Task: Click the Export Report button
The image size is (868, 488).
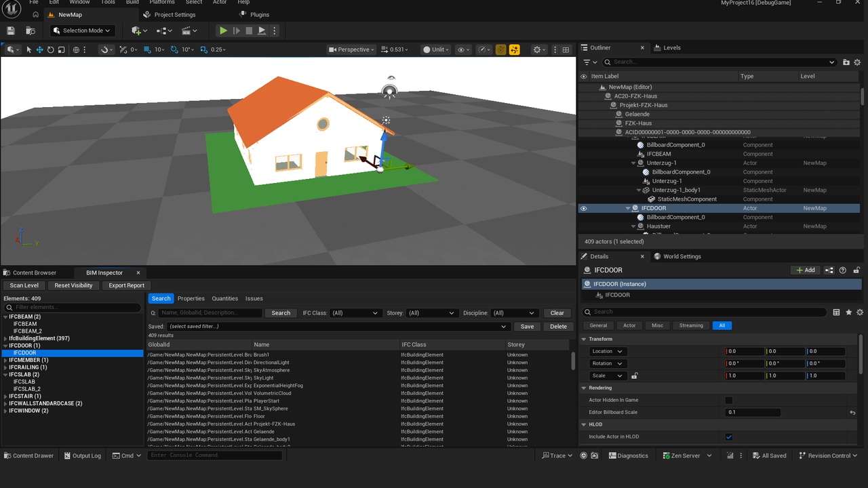Action: 127,285
